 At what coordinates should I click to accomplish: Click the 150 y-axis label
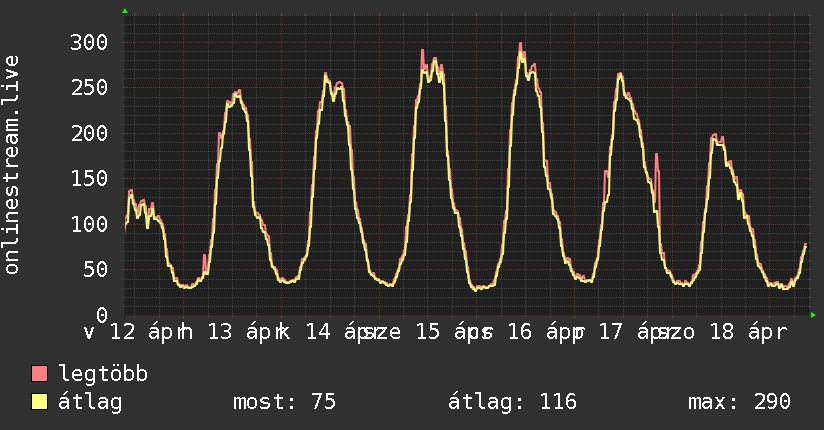pyautogui.click(x=89, y=178)
